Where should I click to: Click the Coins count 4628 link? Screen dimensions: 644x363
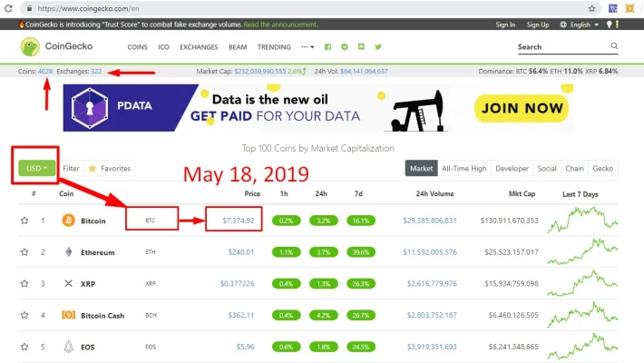tap(45, 71)
